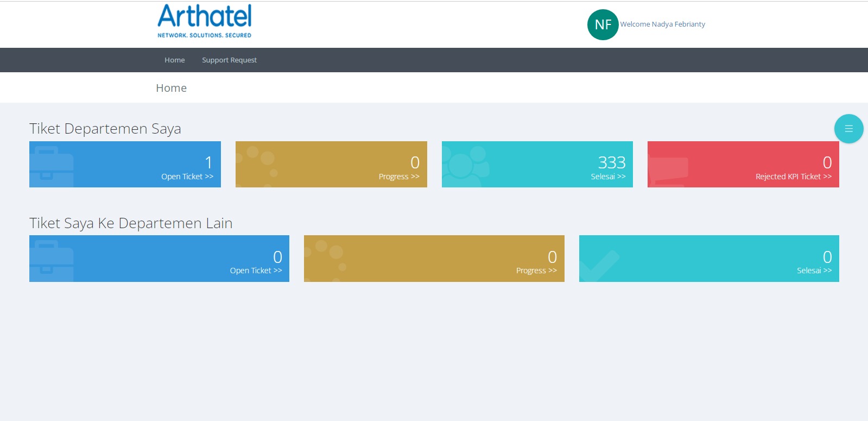The image size is (868, 421).
Task: Click the bubbles icon on department Progress card
Action: pos(259,162)
